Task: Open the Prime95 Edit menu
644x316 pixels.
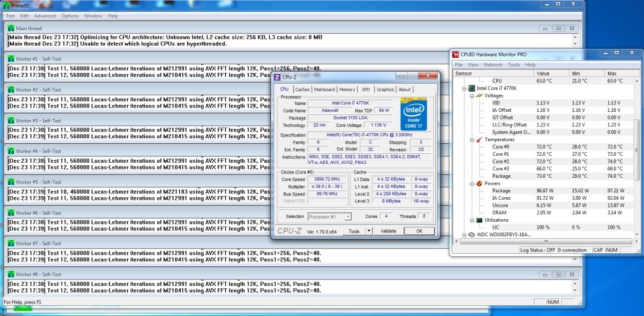Action: (25, 16)
